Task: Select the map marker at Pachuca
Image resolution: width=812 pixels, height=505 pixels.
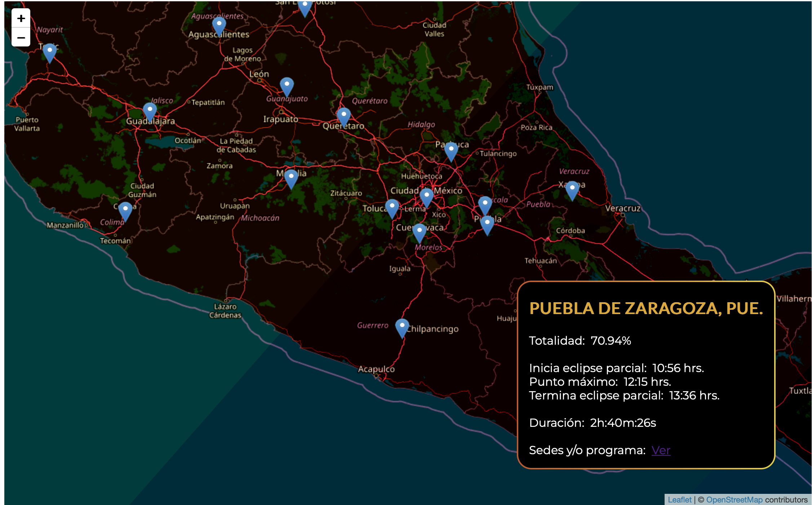Action: pos(451,152)
